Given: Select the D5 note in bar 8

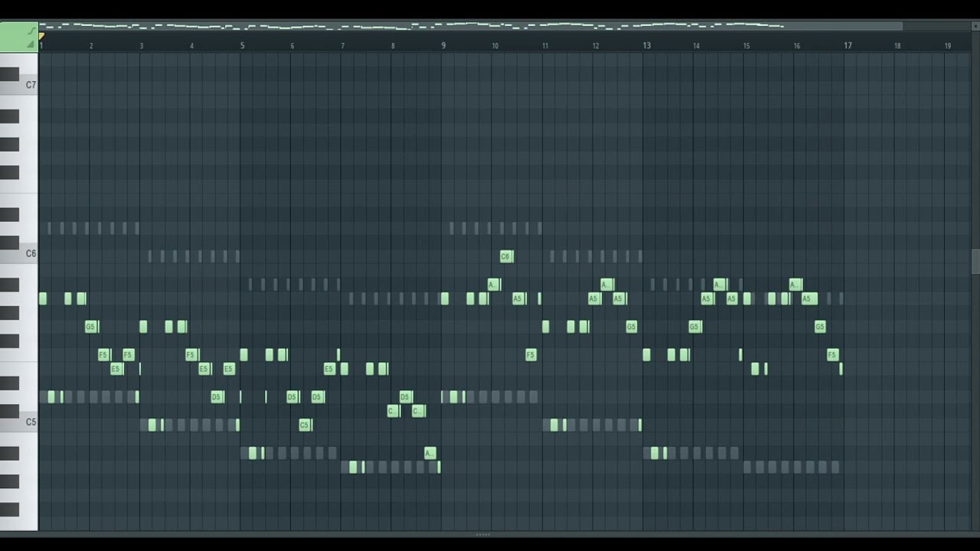Looking at the screenshot, I should pyautogui.click(x=406, y=396).
